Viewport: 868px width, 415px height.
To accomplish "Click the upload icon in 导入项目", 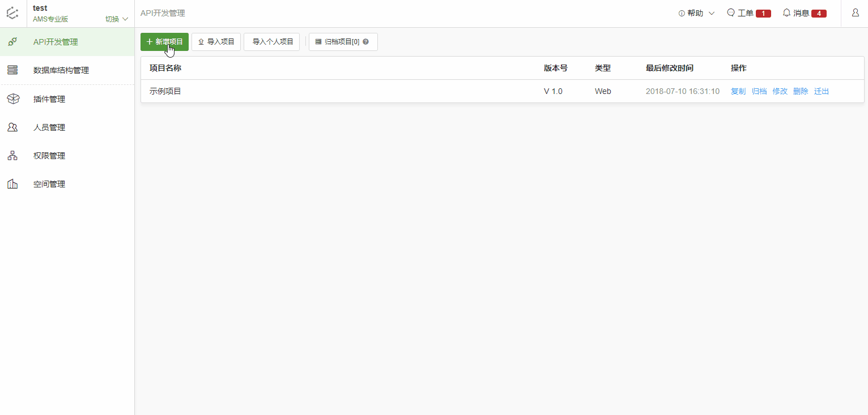I will coord(201,42).
